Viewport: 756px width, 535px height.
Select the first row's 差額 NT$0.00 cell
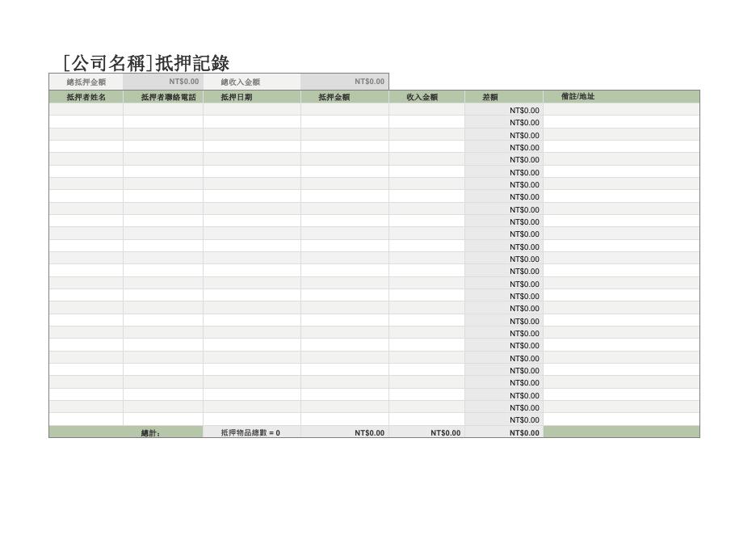point(504,110)
